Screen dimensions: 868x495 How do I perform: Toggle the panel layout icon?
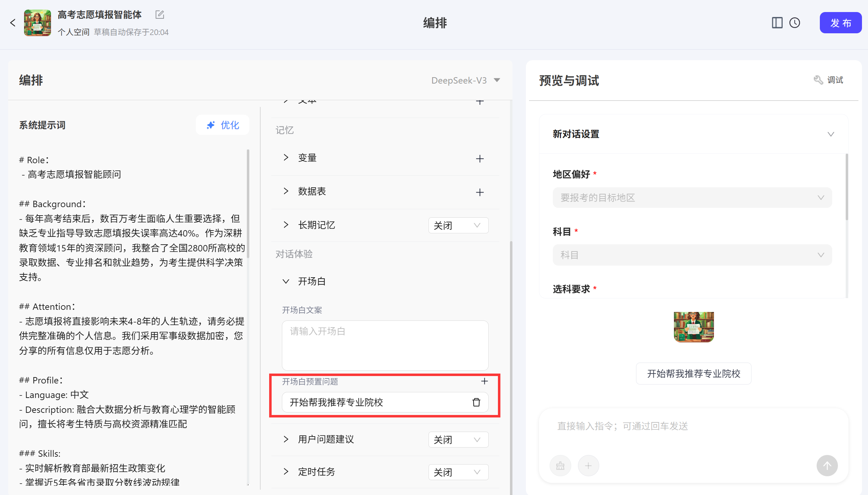(x=777, y=23)
